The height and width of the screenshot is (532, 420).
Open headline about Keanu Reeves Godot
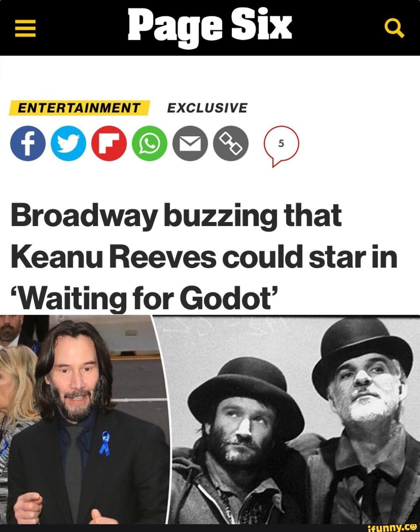204,256
